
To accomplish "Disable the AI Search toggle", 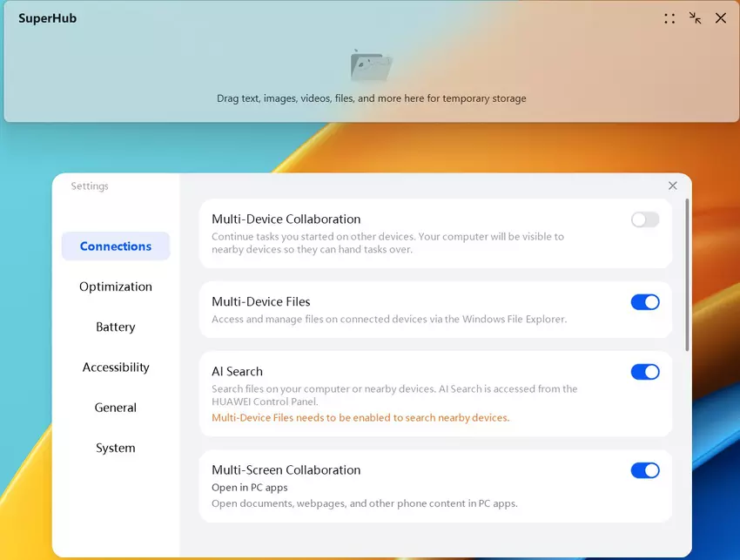I will (645, 372).
